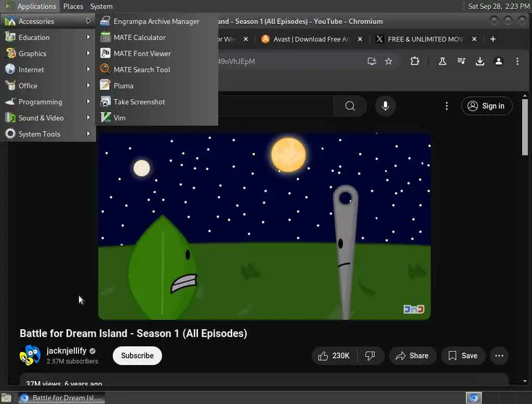Click the Education category icon

tap(10, 37)
